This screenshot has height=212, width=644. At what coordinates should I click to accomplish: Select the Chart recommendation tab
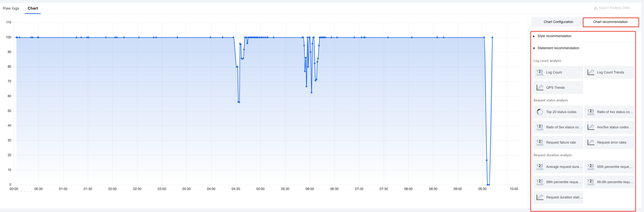[x=610, y=22]
